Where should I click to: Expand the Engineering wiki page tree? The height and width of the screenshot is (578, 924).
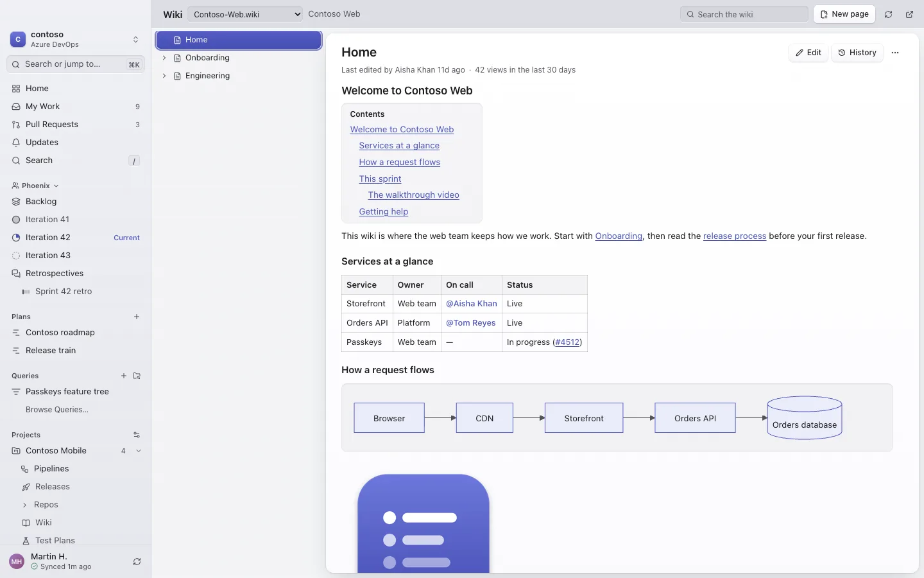[x=164, y=76]
